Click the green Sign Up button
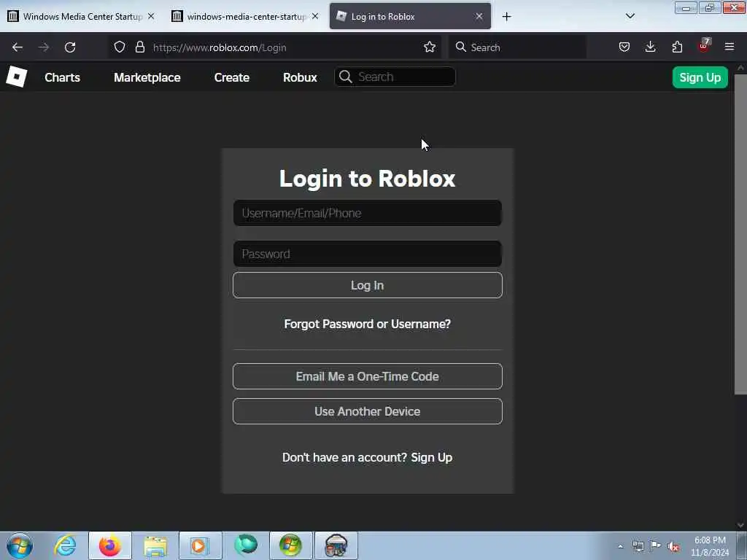Image resolution: width=747 pixels, height=560 pixels. click(x=700, y=77)
